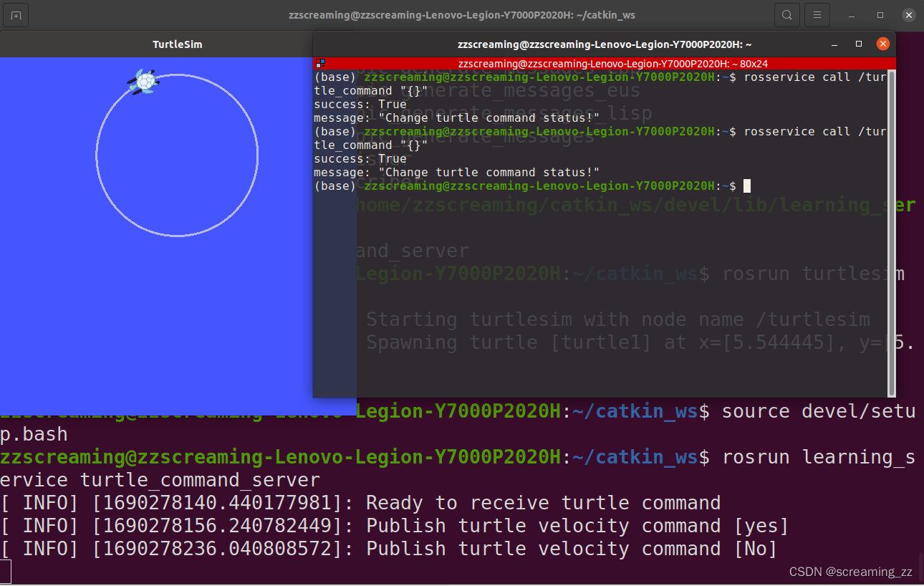Click 'Ready to receive turtle command' log line
The height and width of the screenshot is (586, 924).
[x=360, y=504]
